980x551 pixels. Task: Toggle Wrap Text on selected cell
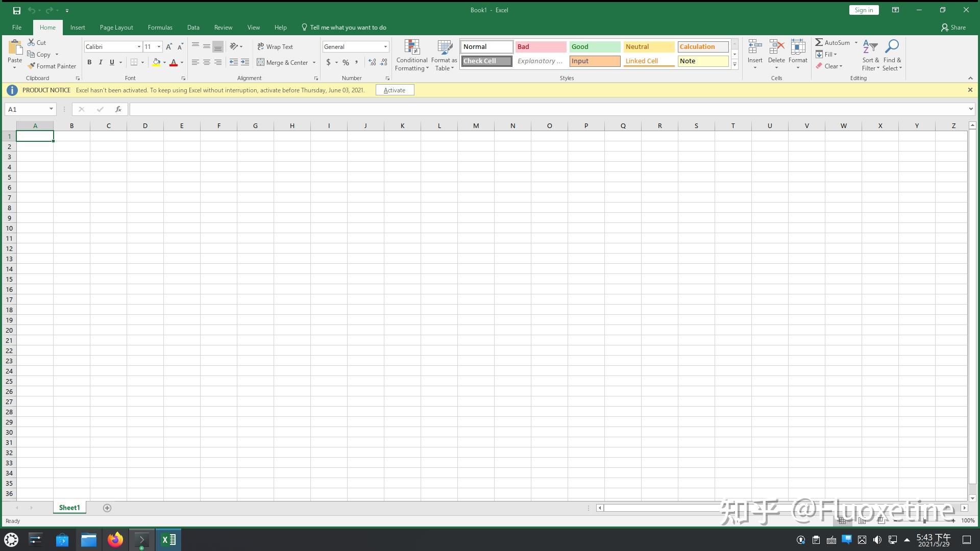pos(275,46)
